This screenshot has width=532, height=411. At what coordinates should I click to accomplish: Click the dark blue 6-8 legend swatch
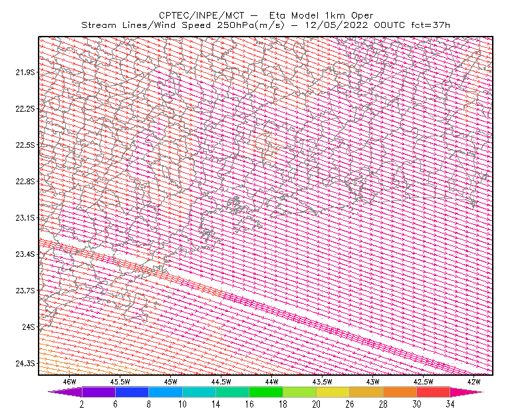pyautogui.click(x=132, y=392)
